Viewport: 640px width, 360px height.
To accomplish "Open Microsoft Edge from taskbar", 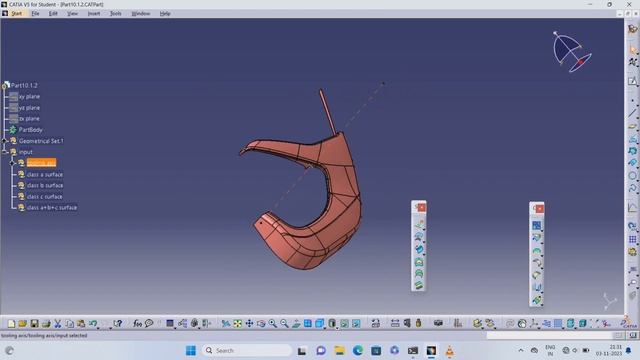I will point(358,351).
